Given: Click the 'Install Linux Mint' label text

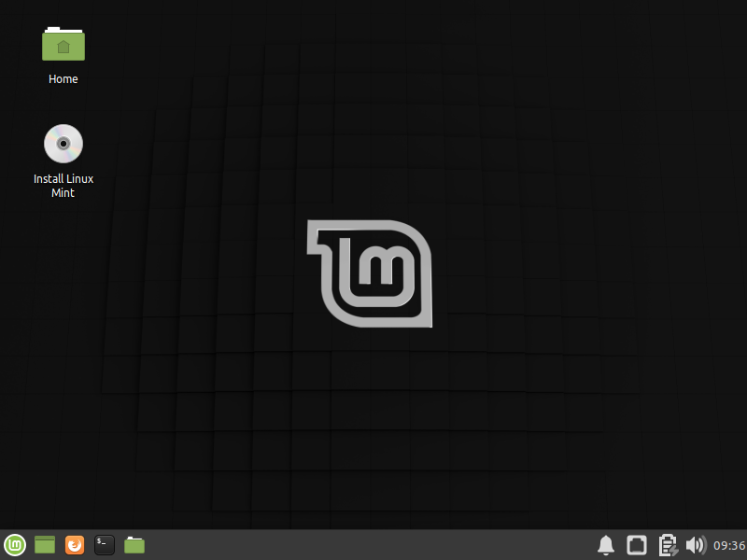Looking at the screenshot, I should pos(63,186).
